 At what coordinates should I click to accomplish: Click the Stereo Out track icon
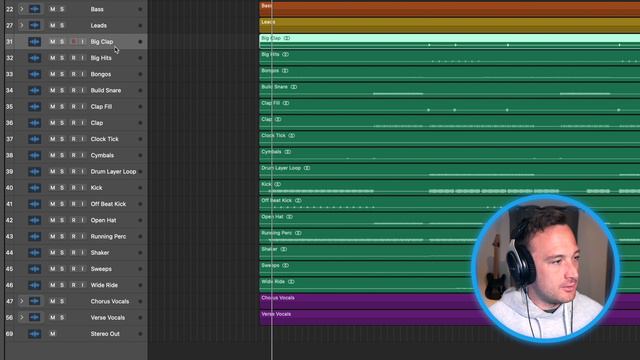coord(35,333)
